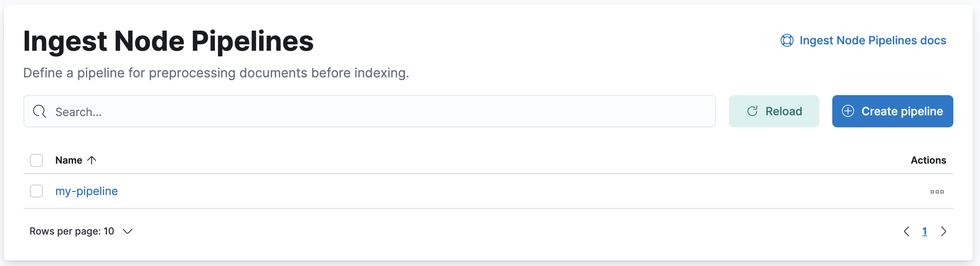The image size is (980, 266).
Task: Sort the table by the Name column
Action: (69, 160)
